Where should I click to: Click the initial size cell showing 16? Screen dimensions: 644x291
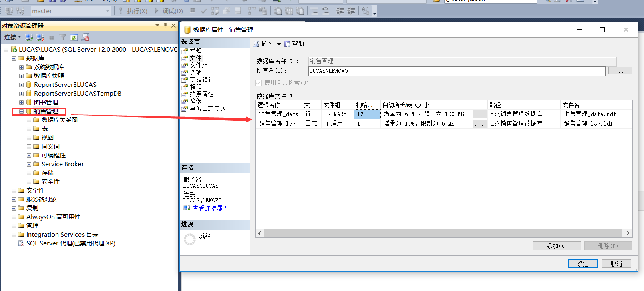[367, 114]
